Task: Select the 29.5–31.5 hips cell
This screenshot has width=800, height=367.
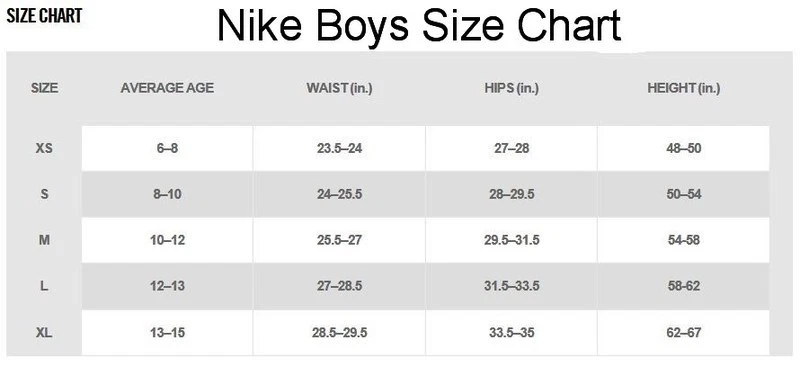Action: tap(511, 240)
